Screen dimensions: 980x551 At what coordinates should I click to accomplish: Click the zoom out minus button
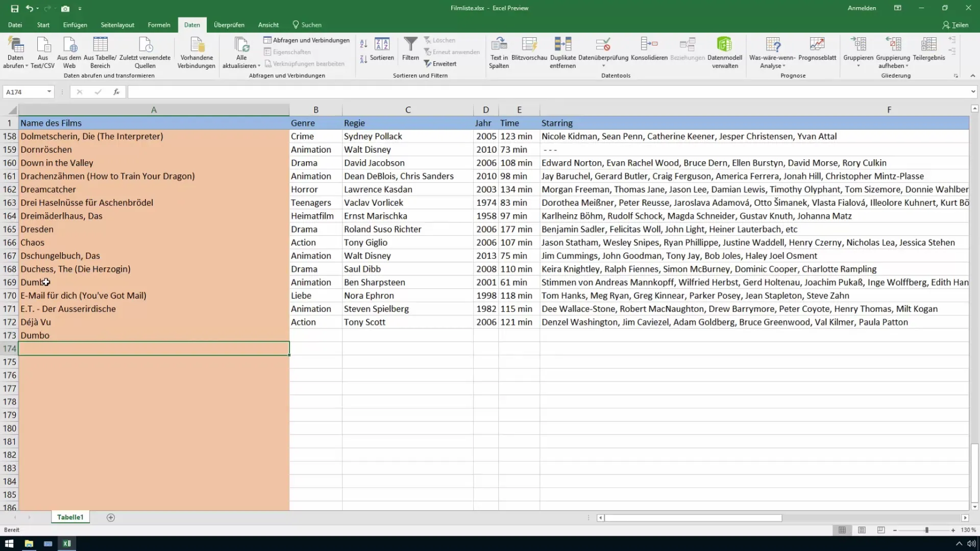point(895,530)
